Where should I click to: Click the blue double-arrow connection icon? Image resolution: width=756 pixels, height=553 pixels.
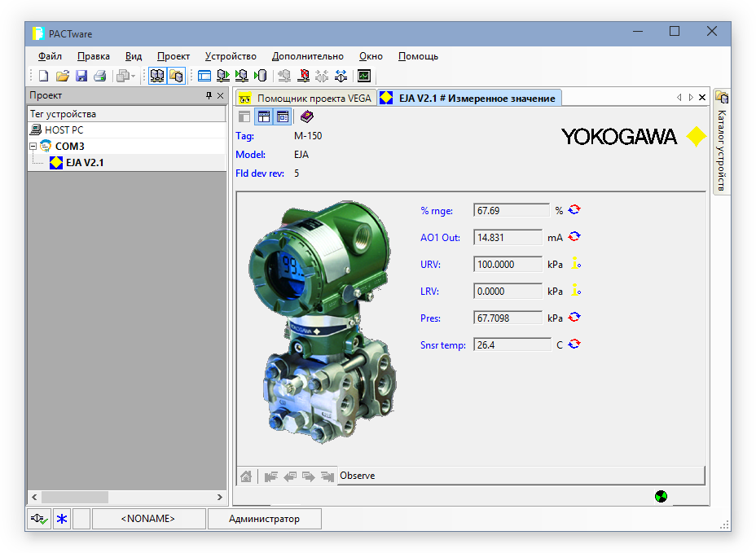341,76
